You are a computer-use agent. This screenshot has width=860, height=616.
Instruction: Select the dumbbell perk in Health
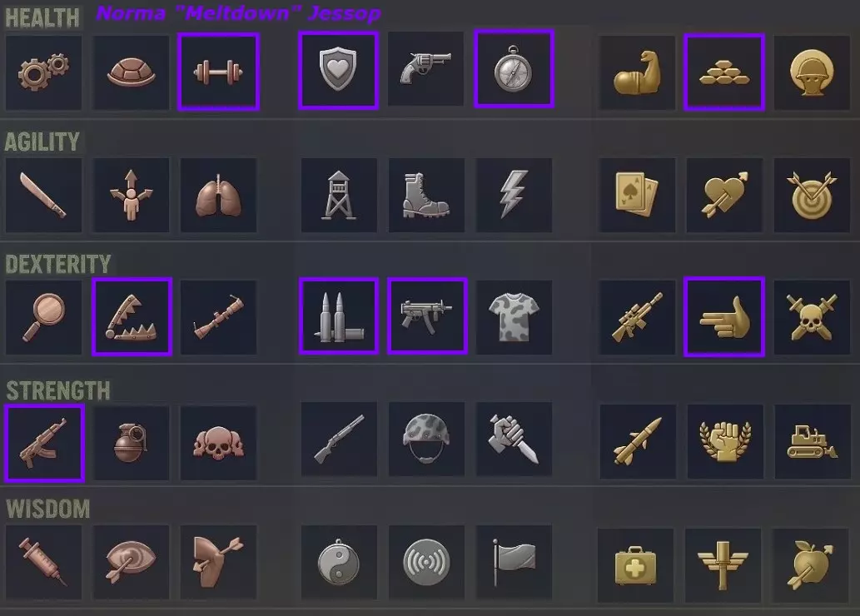(x=218, y=72)
